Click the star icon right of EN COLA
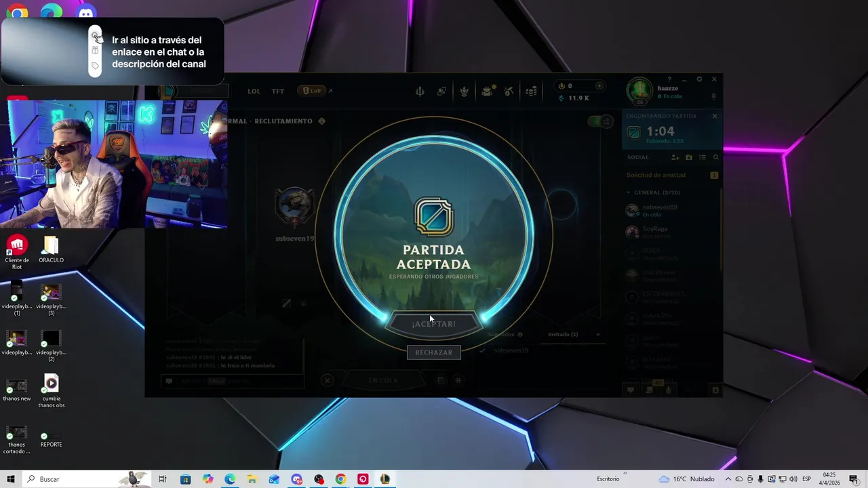 pos(458,380)
